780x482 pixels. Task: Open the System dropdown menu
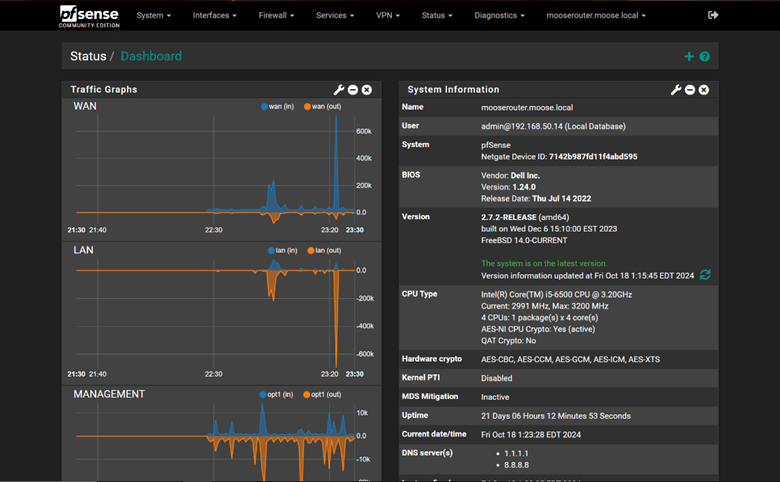coord(153,15)
